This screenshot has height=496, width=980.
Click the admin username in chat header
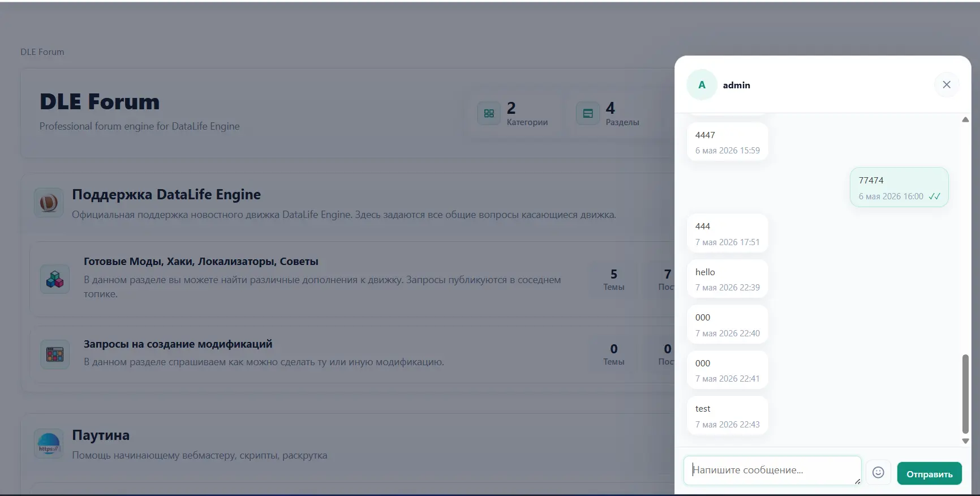pyautogui.click(x=736, y=85)
